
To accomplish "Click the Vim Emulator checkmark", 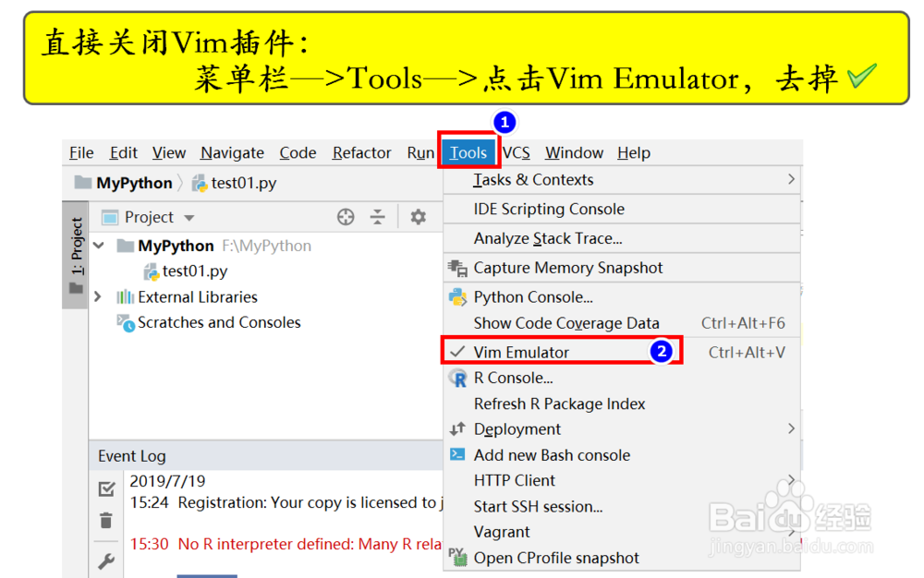I will (457, 352).
